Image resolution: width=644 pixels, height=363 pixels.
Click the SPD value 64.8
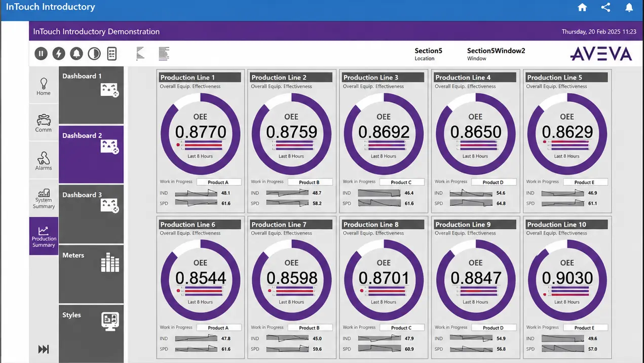pos(501,203)
